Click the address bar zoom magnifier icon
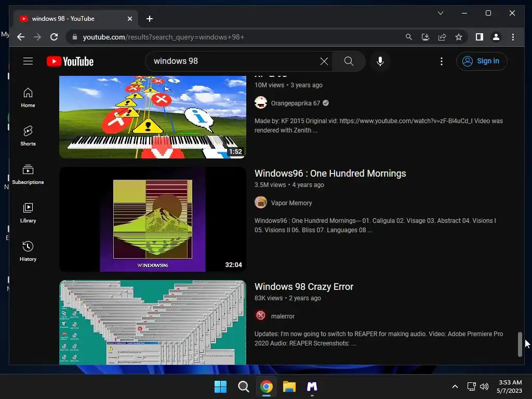Screen dimensions: 532x399 408,37
